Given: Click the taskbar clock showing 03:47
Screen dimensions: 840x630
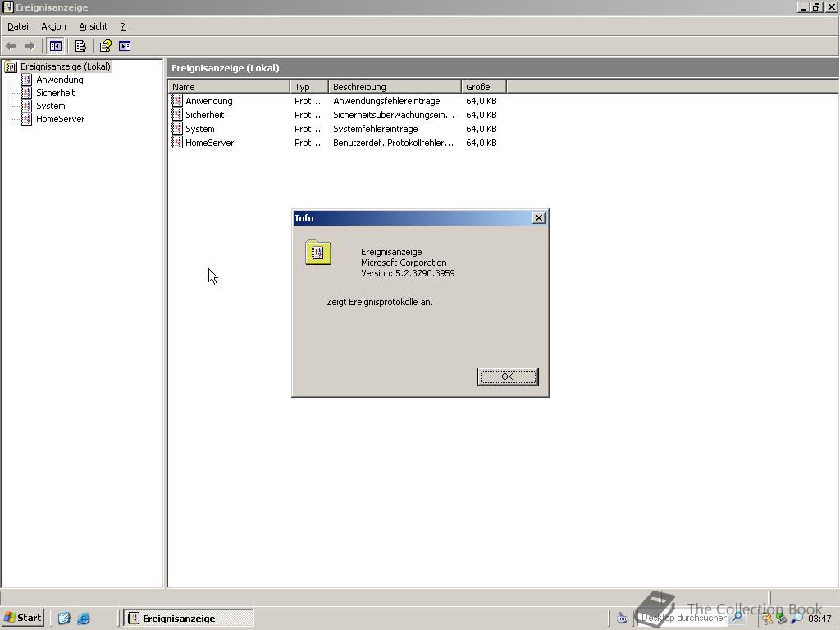Looking at the screenshot, I should tap(819, 619).
